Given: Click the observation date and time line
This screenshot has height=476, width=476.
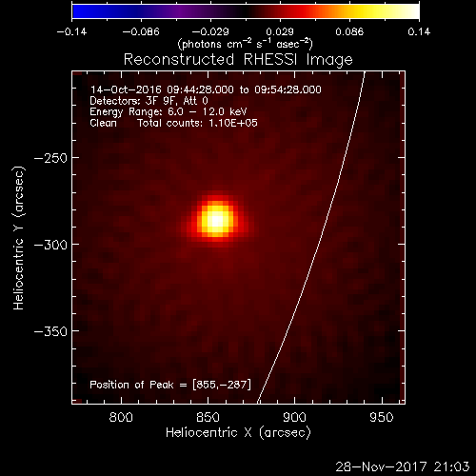Looking at the screenshot, I should click(x=206, y=89).
